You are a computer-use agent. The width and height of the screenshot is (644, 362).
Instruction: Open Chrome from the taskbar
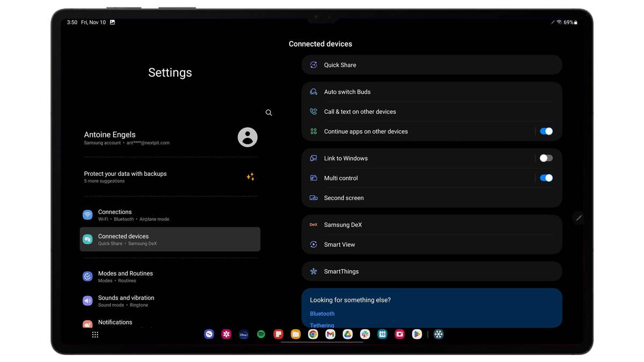(313, 334)
